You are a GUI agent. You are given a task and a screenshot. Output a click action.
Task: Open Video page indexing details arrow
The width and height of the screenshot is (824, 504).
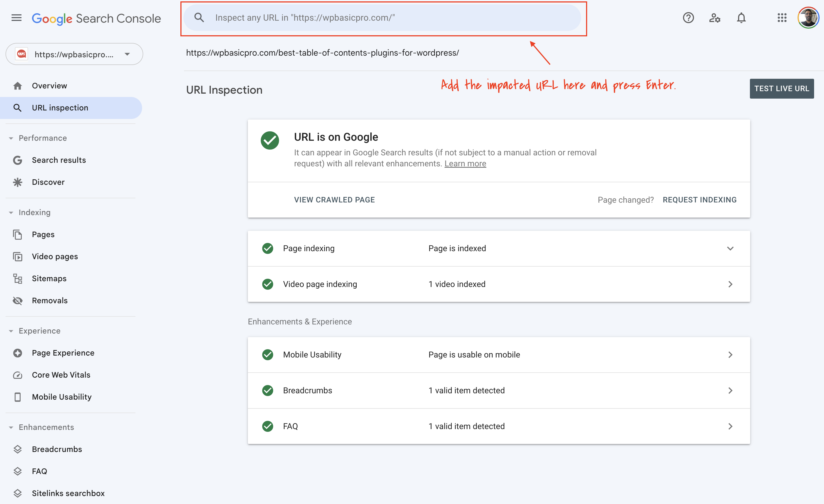(730, 284)
